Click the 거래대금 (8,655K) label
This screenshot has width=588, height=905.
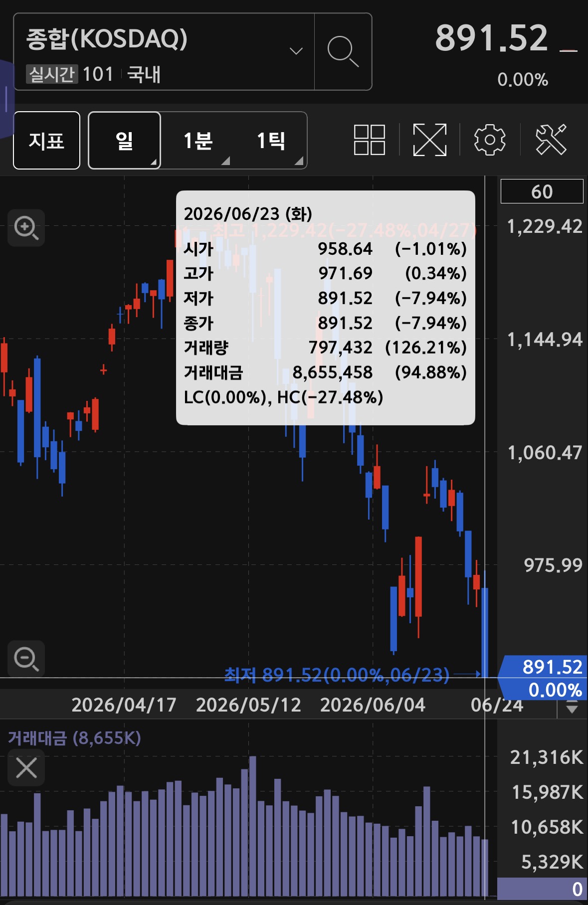click(x=74, y=738)
